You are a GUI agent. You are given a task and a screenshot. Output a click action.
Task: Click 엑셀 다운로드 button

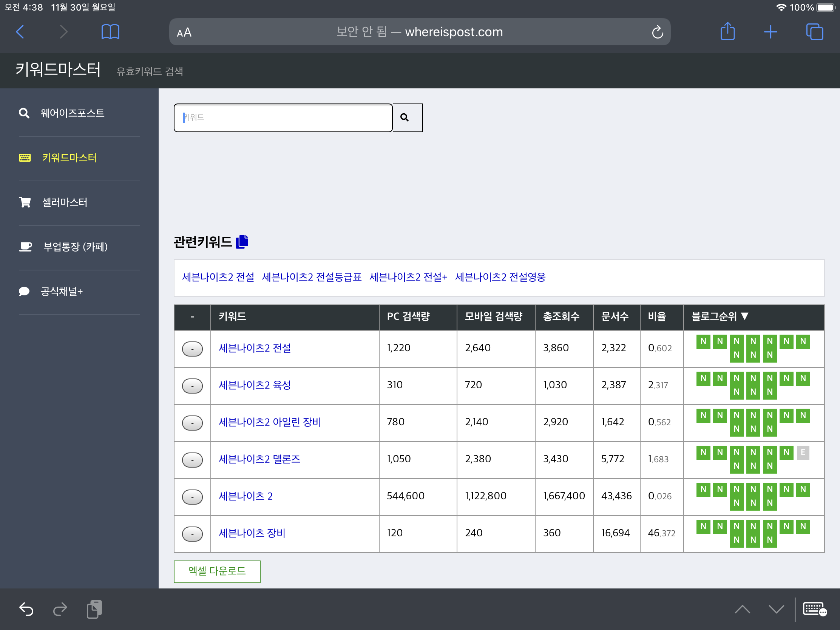click(217, 571)
